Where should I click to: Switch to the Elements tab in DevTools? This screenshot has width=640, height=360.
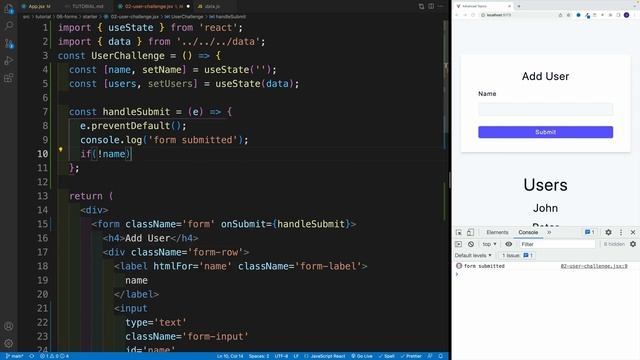click(x=497, y=232)
